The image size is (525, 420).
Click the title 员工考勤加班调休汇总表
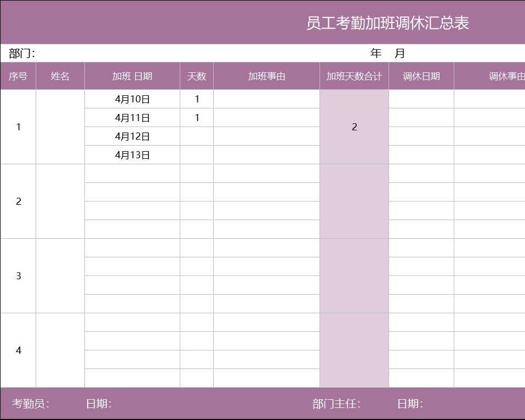pos(387,23)
